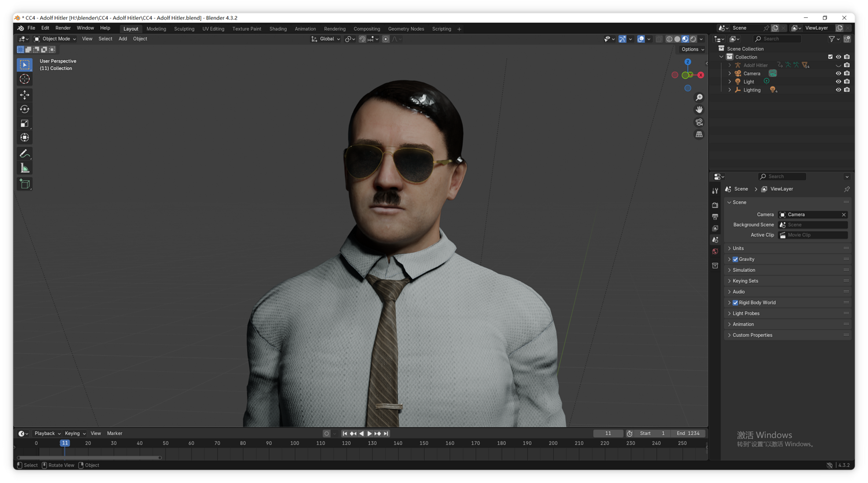The width and height of the screenshot is (868, 483).
Task: Click the timeline Marker menu button
Action: click(115, 434)
